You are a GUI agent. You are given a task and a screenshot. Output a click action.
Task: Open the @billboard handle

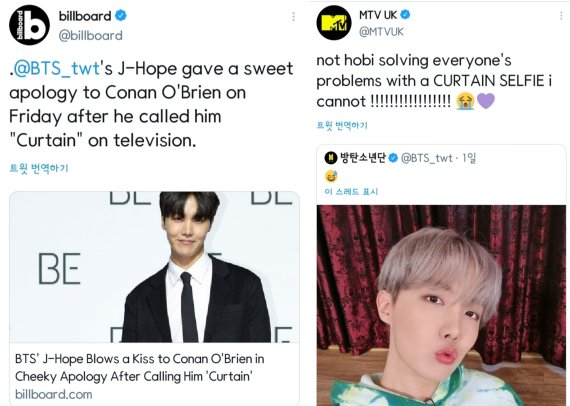91,36
